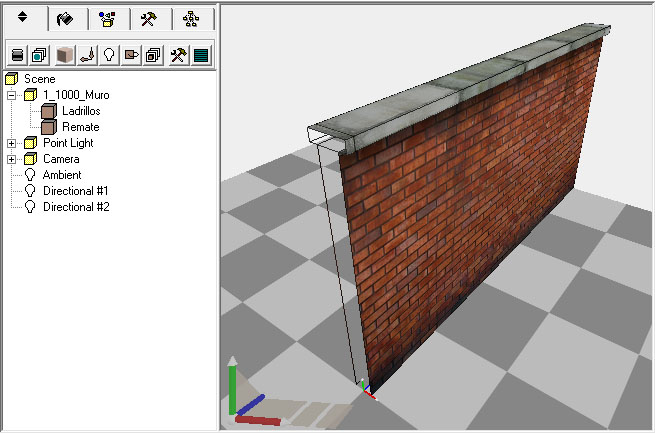This screenshot has height=433, width=655.
Task: Expand the Camera tree node
Action: (x=12, y=159)
